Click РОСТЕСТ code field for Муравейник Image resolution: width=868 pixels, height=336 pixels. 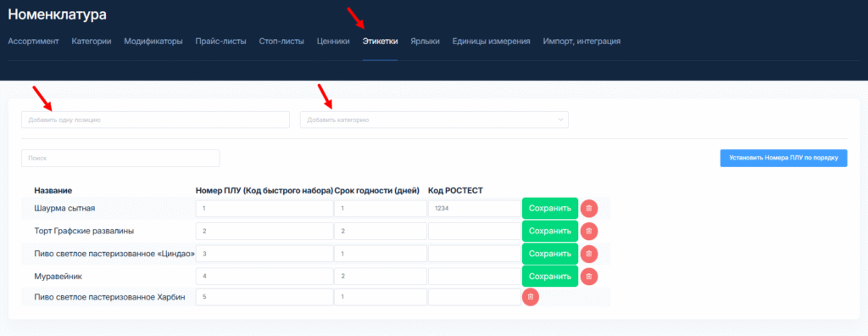coord(475,276)
